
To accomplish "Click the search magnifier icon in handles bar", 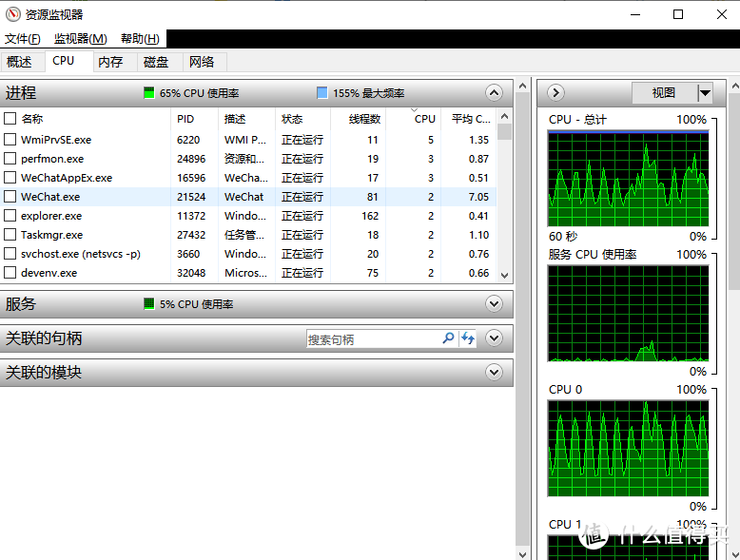I will [x=448, y=338].
